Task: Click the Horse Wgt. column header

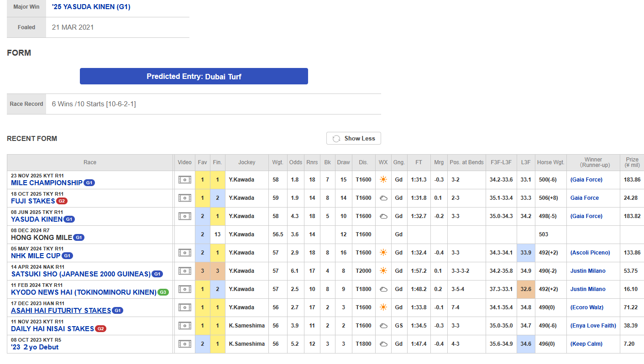Action: (551, 162)
